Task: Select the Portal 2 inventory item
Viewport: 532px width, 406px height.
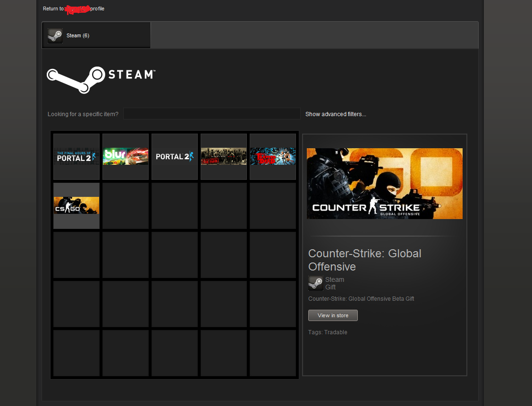Action: [x=174, y=156]
